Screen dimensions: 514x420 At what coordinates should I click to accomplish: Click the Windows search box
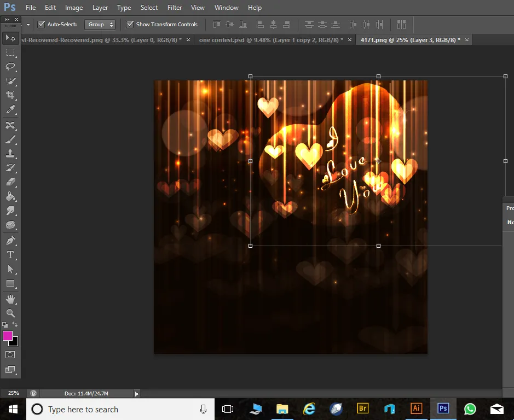click(120, 409)
